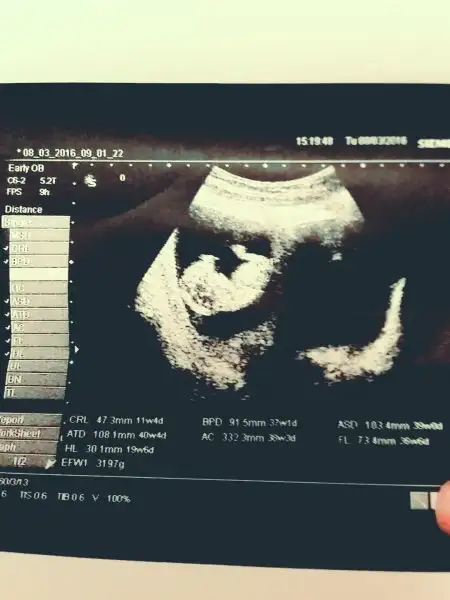Screen dimensions: 450x600
Task: Open the Distance measurement header dropdown
Action: [23, 209]
